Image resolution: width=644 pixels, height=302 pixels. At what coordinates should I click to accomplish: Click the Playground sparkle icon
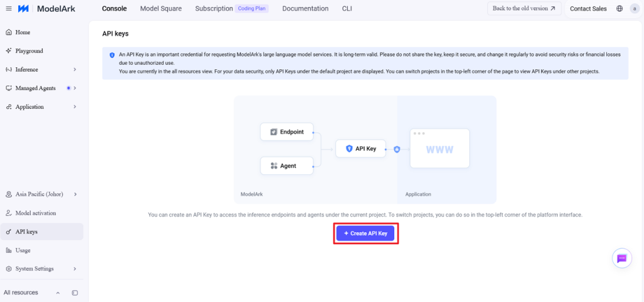[9, 51]
